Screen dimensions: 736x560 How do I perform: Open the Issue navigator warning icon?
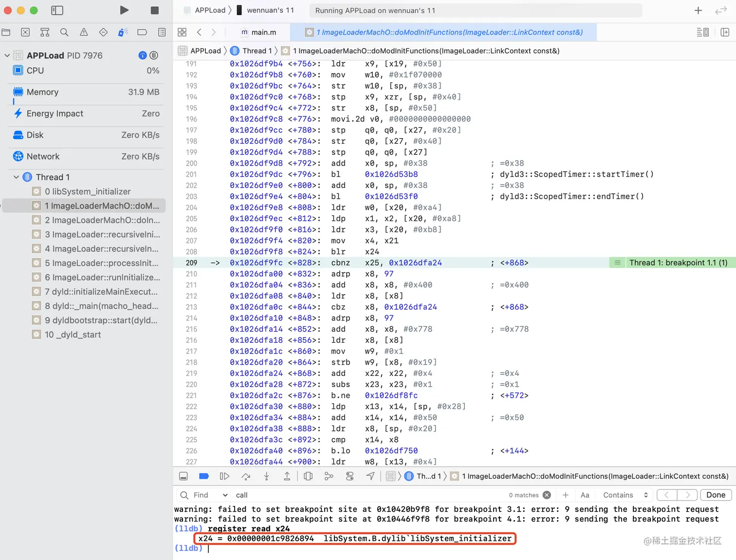(x=84, y=32)
